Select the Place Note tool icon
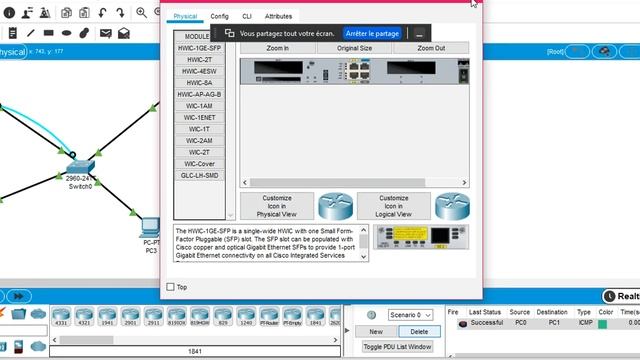Viewport: 640px width, 360px height. [x=13, y=33]
